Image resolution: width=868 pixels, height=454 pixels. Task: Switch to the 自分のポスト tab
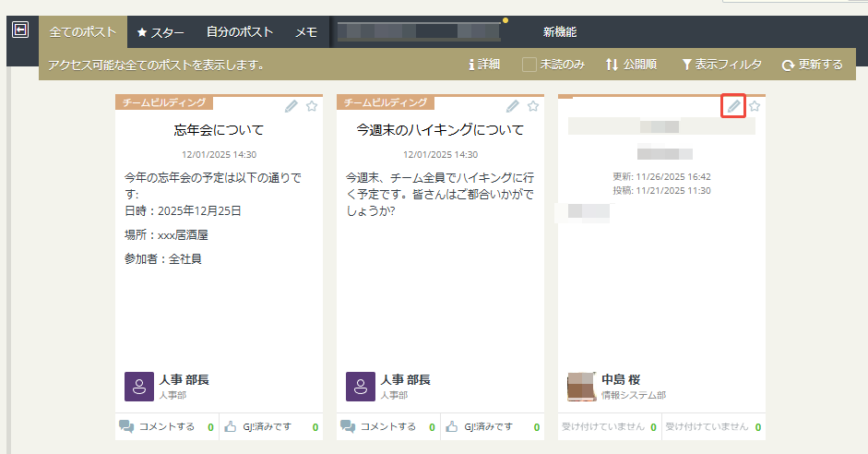[x=240, y=32]
